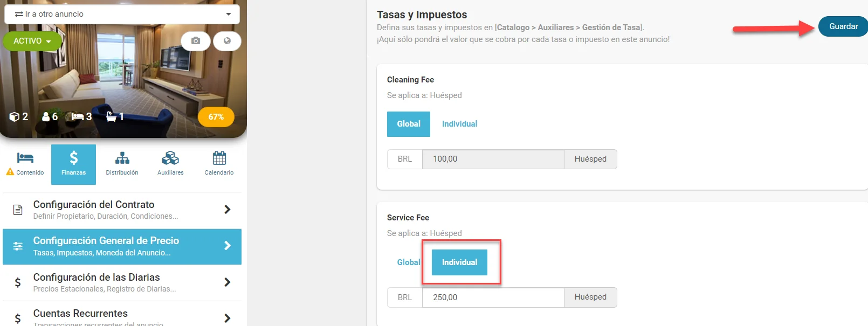This screenshot has width=868, height=326.
Task: Open the Contenido bed icon
Action: 25,158
